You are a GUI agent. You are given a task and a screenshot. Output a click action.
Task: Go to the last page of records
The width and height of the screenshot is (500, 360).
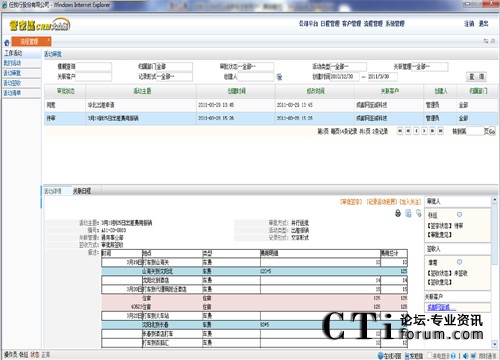click(440, 131)
